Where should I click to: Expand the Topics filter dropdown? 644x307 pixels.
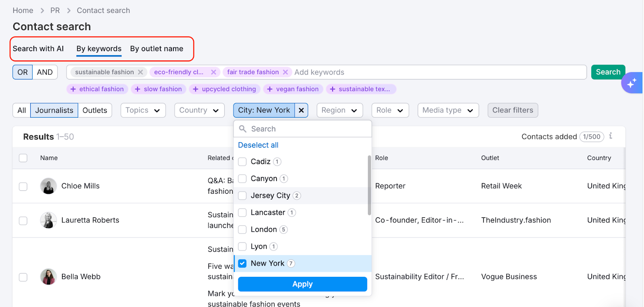coord(143,110)
